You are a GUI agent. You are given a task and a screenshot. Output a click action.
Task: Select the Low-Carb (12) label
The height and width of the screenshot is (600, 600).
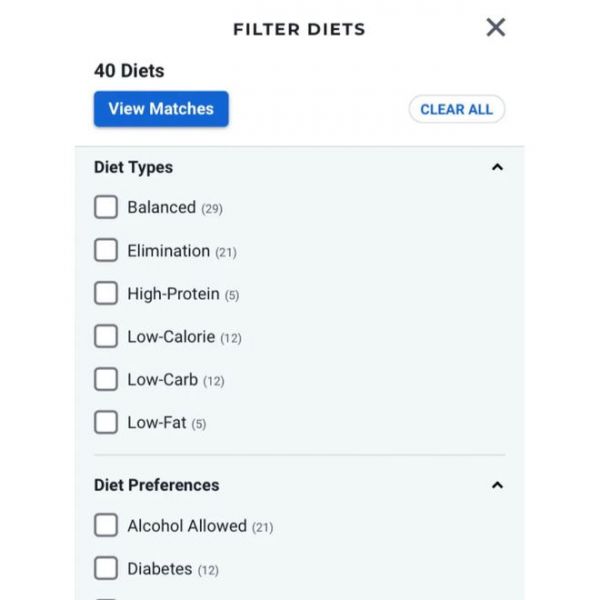coord(176,380)
